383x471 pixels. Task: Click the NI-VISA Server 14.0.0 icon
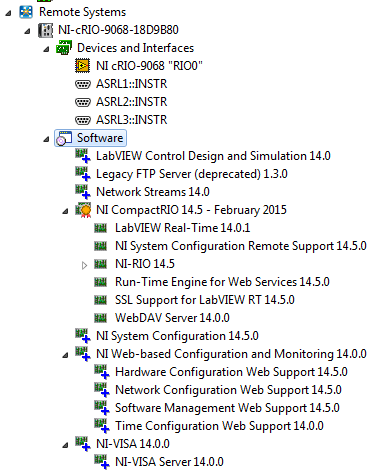[102, 462]
